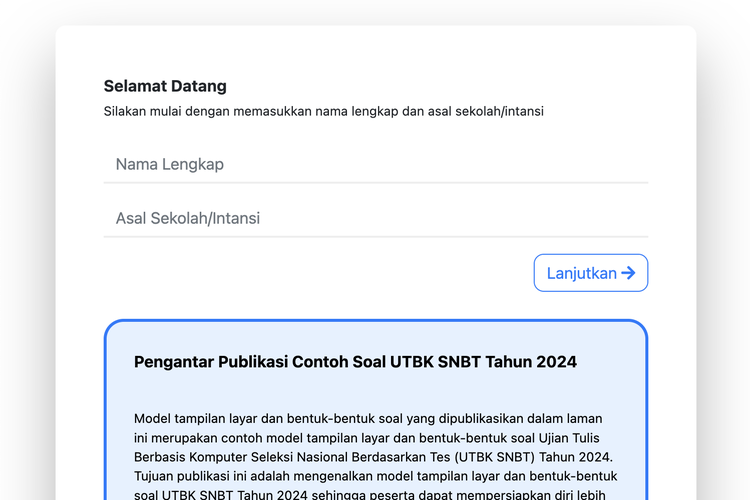Viewport: 750px width, 500px height.
Task: Click the underline beneath Nama Lengkap field
Action: click(375, 183)
